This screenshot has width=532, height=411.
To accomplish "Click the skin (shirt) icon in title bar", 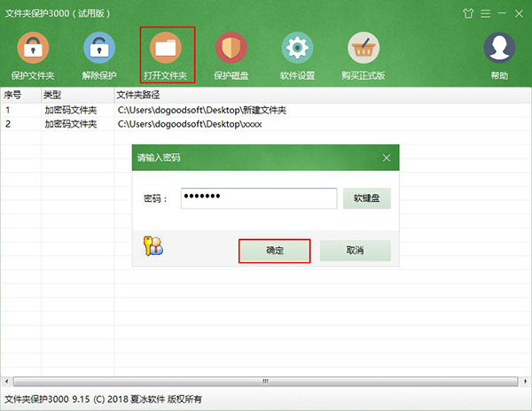I will [x=468, y=13].
